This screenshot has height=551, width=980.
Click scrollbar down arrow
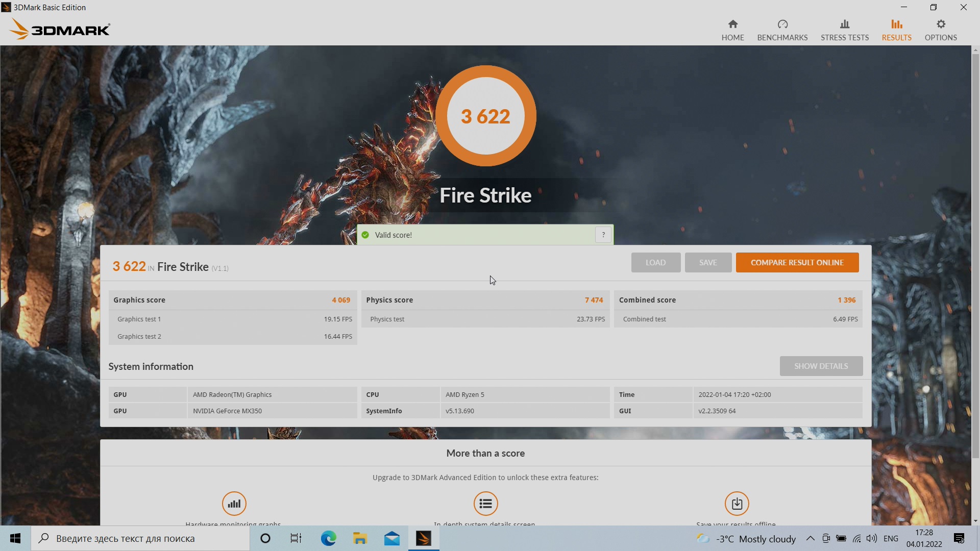click(975, 521)
